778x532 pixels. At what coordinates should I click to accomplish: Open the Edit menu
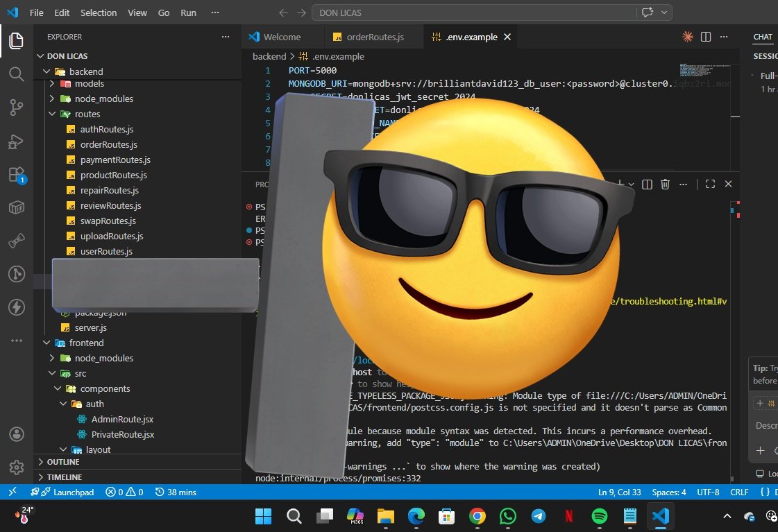point(62,12)
